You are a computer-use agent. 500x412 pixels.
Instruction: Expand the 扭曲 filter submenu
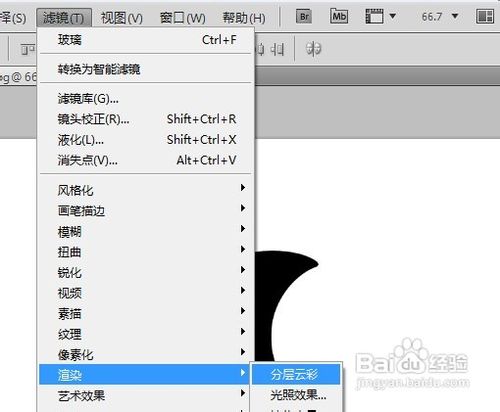[145, 252]
